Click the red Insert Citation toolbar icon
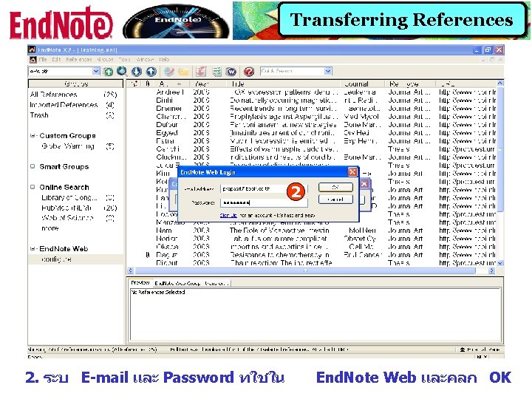Image resolution: width=532 pixels, height=399 pixels. (201, 71)
